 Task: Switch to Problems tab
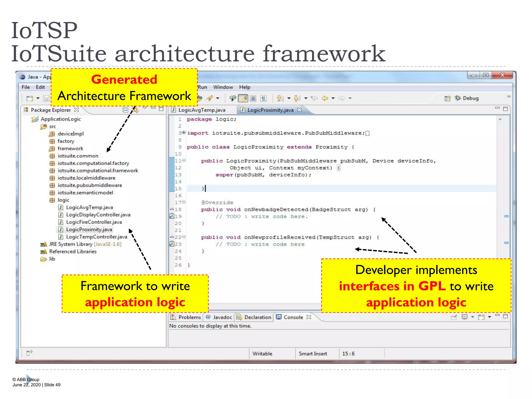point(186,317)
